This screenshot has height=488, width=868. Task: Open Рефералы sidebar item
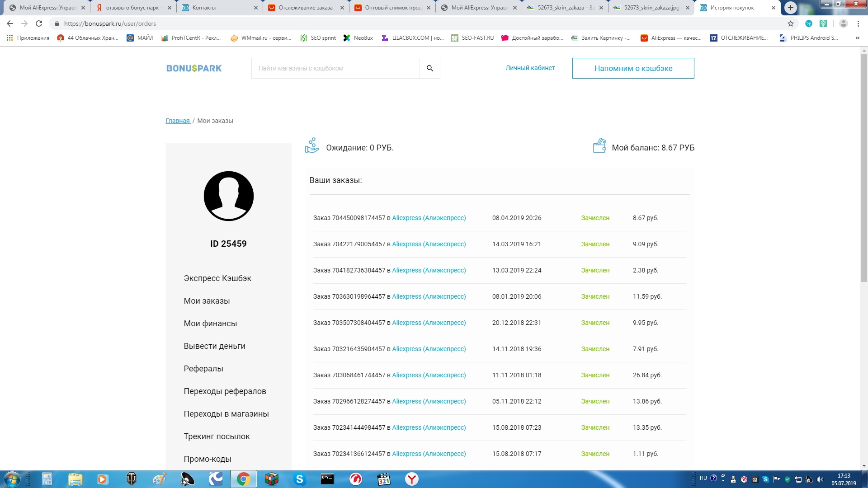click(203, 369)
